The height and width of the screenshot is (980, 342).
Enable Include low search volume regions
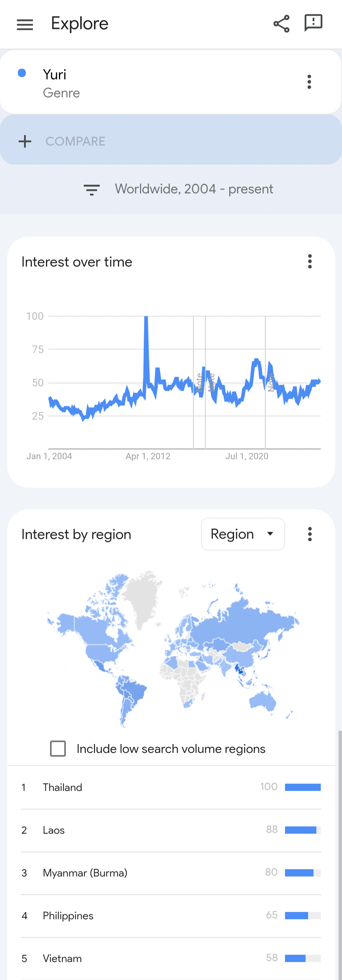click(x=58, y=748)
